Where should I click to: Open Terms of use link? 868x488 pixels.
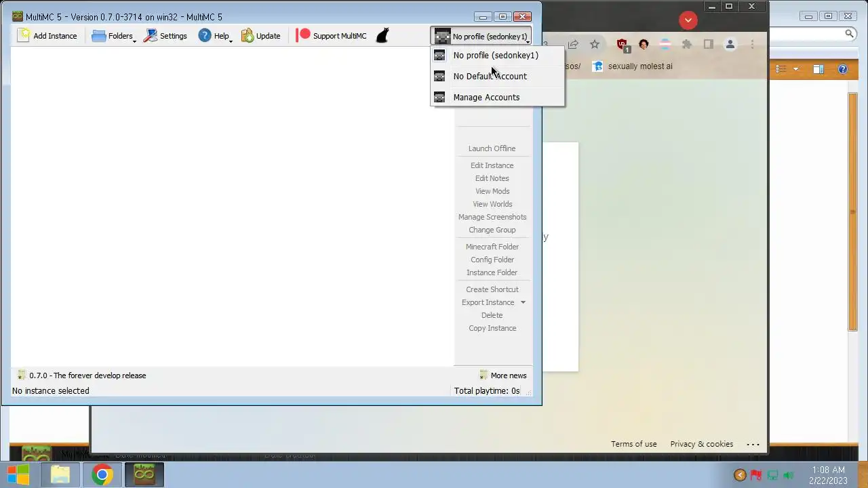633,444
